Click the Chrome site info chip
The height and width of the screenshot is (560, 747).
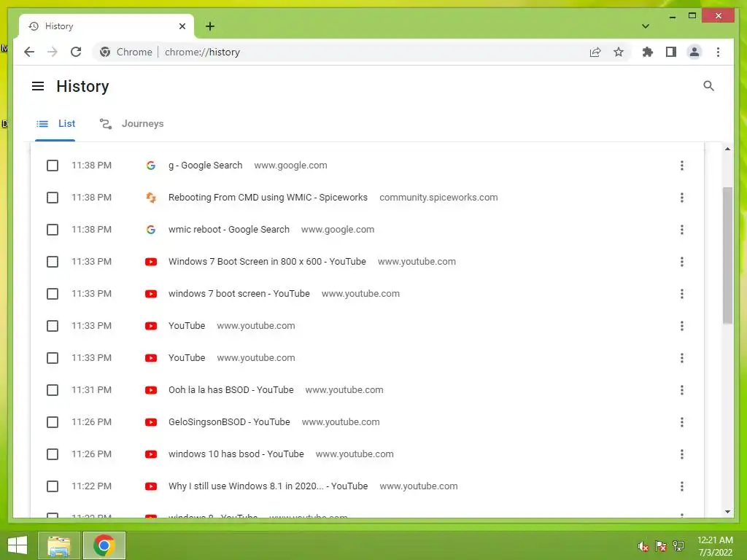125,52
